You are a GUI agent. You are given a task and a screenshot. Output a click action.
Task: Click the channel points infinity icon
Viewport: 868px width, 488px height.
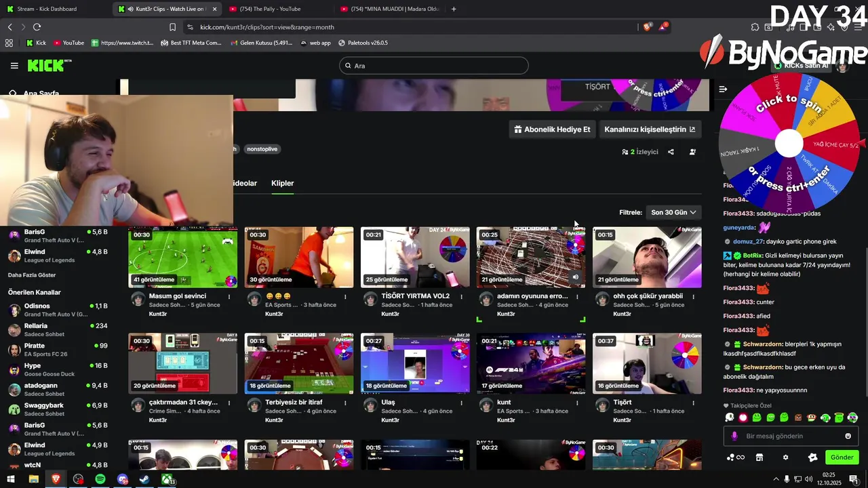[x=735, y=457]
